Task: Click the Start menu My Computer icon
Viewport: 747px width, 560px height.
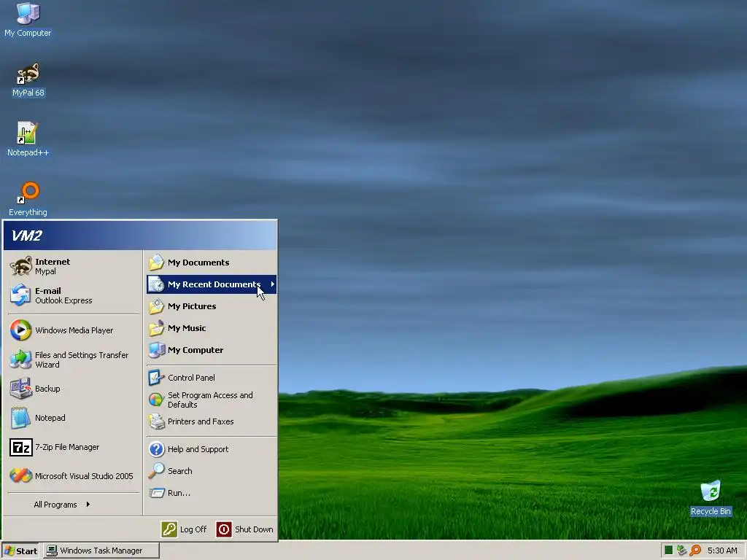Action: click(x=156, y=350)
